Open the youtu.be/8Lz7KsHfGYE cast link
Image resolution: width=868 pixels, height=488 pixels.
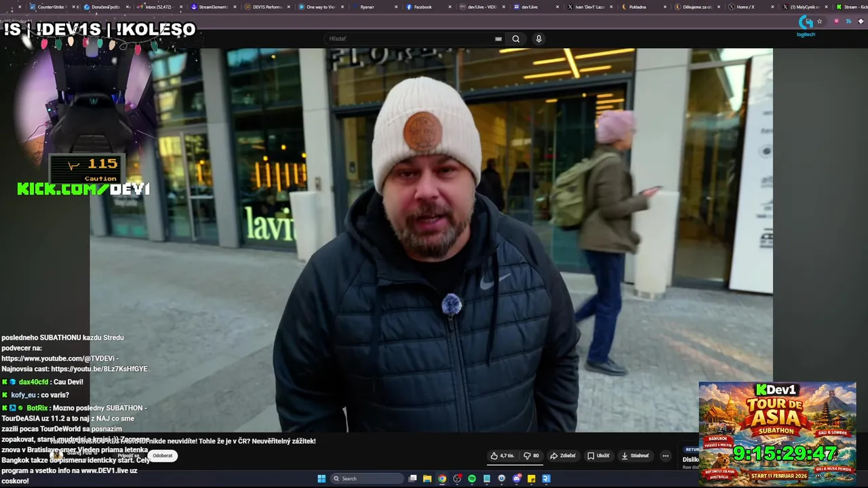(99, 369)
